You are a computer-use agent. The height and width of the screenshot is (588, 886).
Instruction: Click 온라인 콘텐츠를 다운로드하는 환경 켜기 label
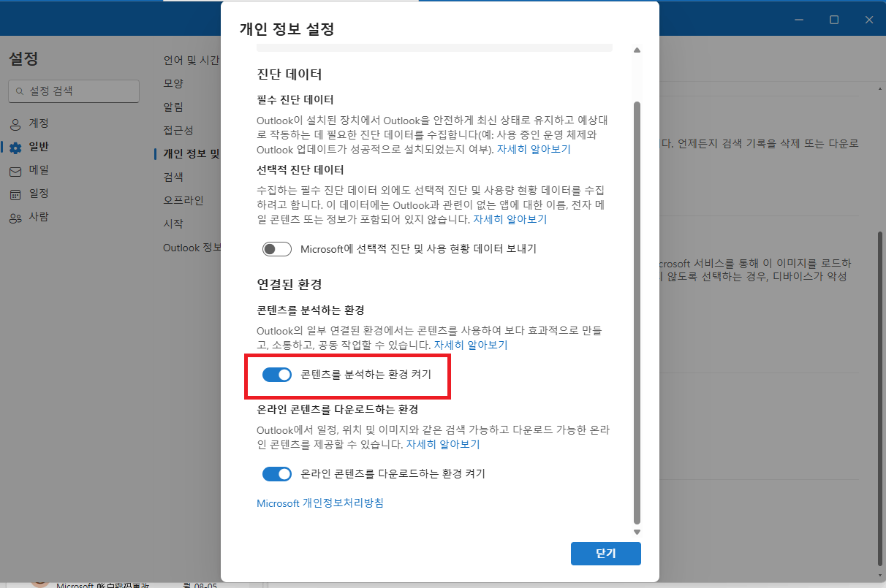point(393,474)
